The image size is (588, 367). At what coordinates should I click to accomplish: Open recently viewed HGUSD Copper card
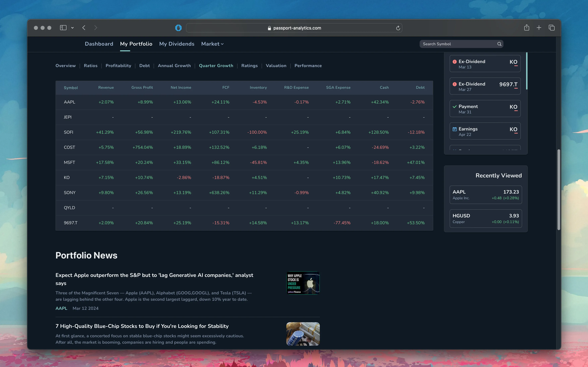[486, 218]
